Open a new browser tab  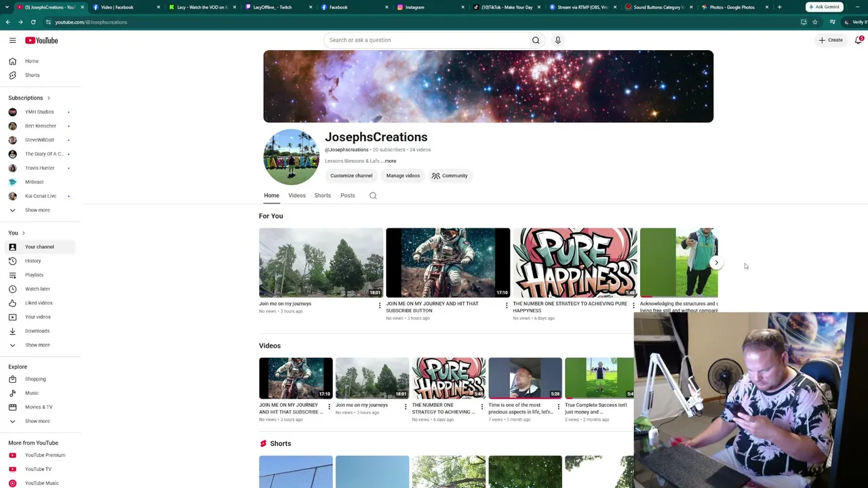[x=779, y=7]
